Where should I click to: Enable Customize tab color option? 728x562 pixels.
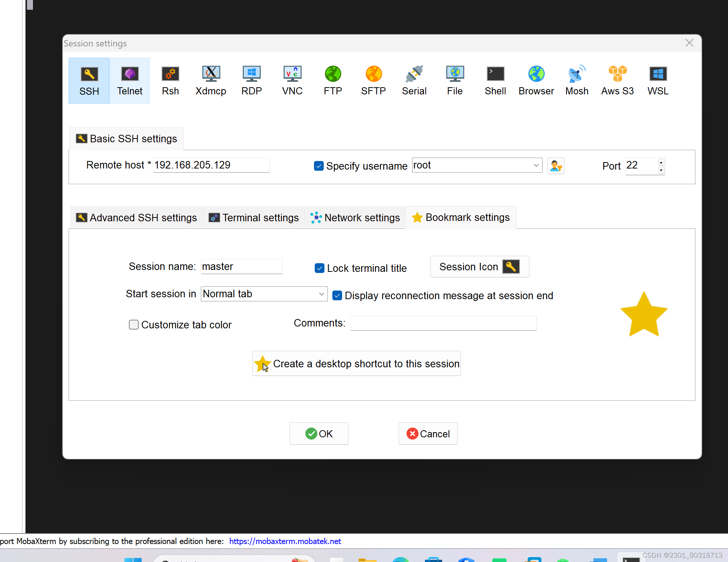coord(134,325)
